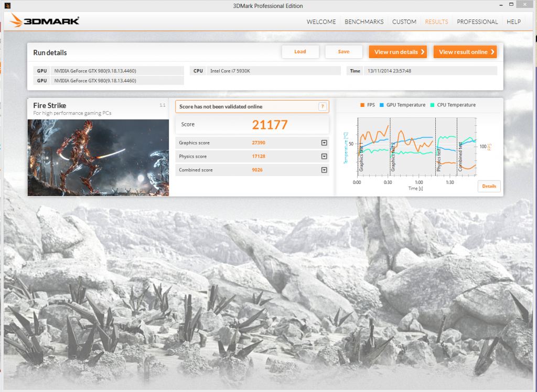Screen dimensions: 537x392
Task: Select the RESULTS tab
Action: coord(436,21)
